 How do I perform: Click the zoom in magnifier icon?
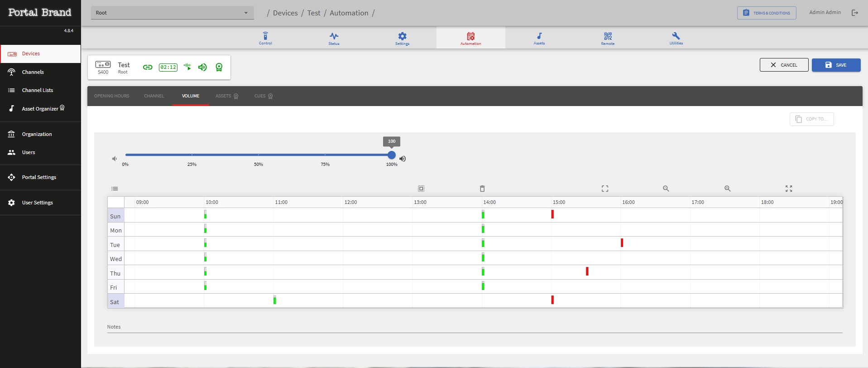coord(727,189)
